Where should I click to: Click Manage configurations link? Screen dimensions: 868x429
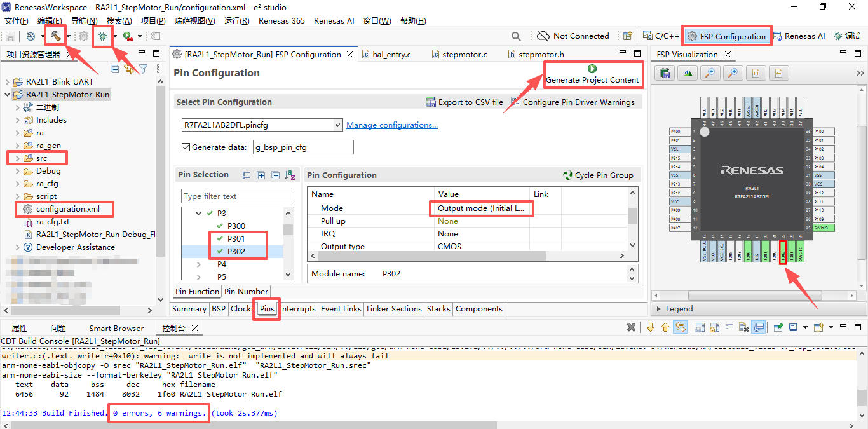[x=392, y=125]
